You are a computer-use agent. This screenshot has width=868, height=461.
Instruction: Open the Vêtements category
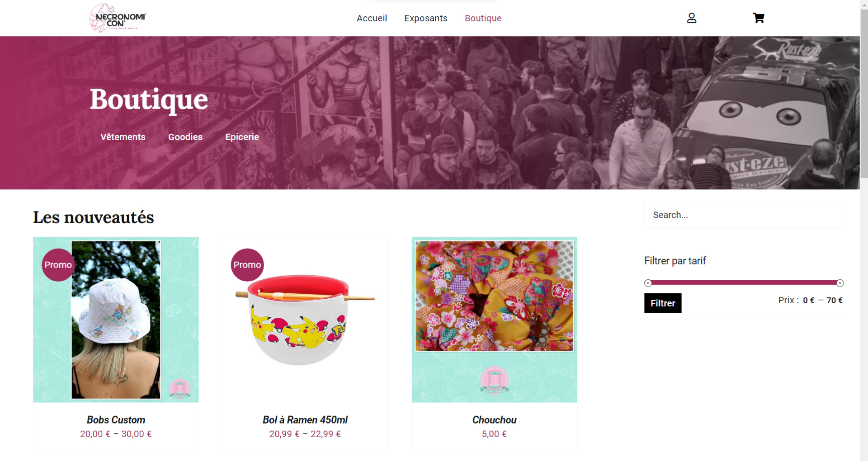pos(123,137)
